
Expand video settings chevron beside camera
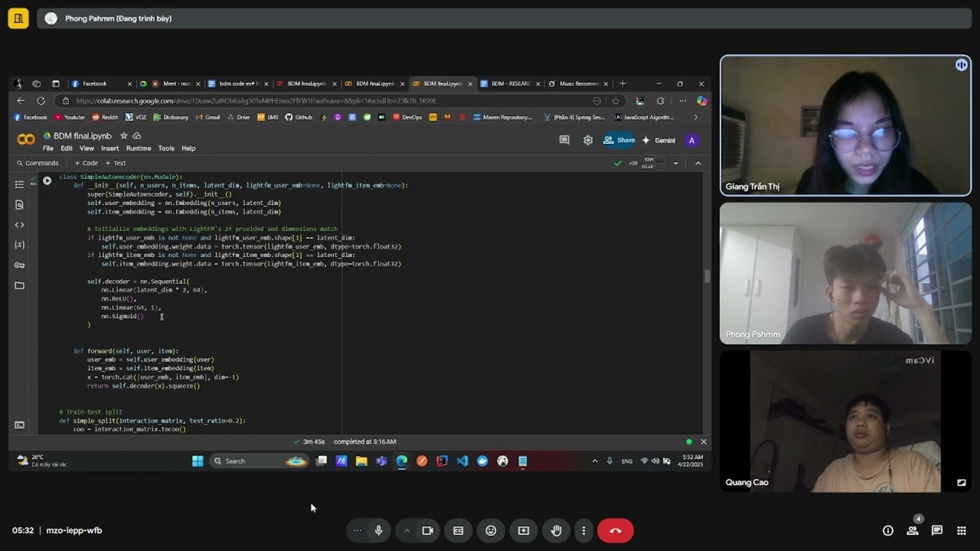tap(407, 530)
